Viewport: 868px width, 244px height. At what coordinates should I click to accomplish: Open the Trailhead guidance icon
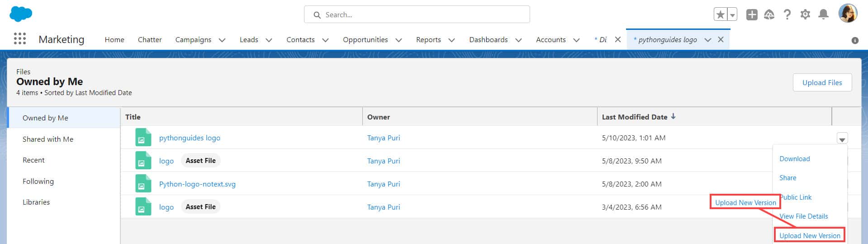[x=769, y=14]
